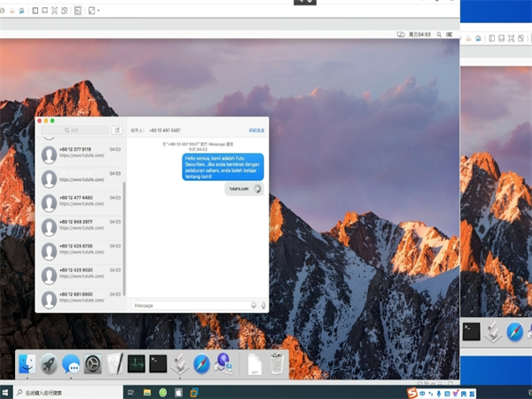532x399 pixels.
Task: Select conversation +60 12 945 2977
Action: click(x=82, y=225)
